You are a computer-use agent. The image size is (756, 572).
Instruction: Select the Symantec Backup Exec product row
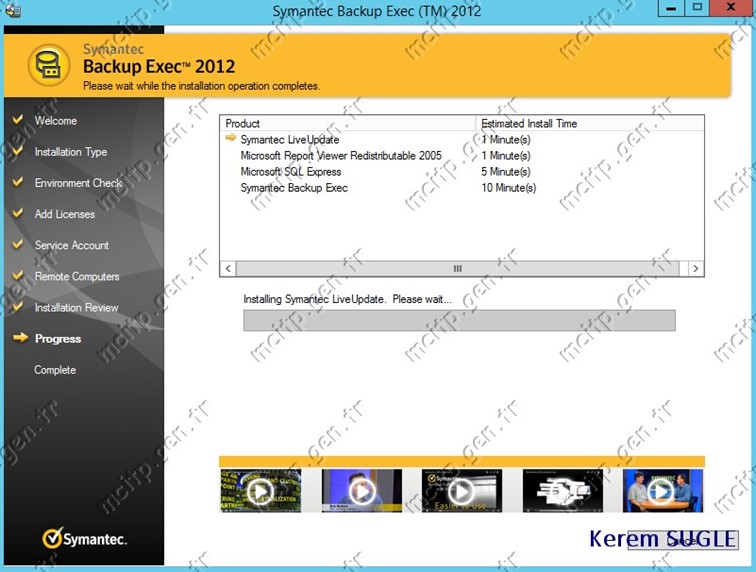click(x=462, y=188)
